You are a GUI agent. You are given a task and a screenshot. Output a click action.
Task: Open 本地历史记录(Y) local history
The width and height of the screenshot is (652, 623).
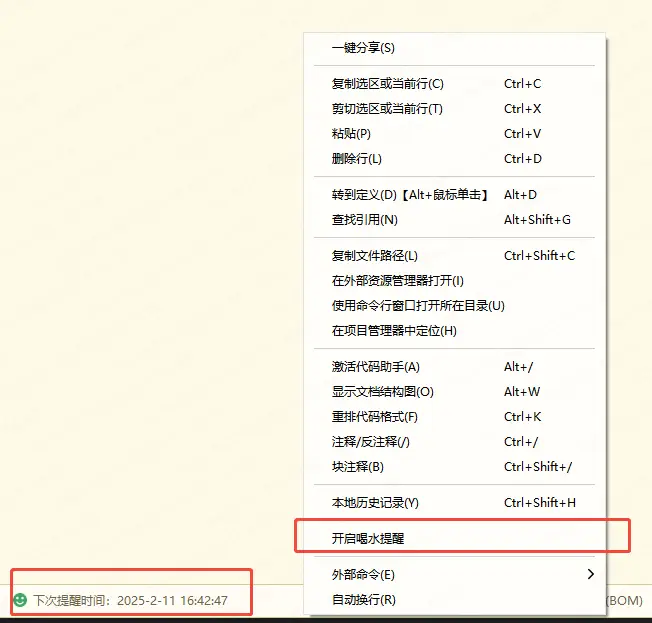click(375, 503)
